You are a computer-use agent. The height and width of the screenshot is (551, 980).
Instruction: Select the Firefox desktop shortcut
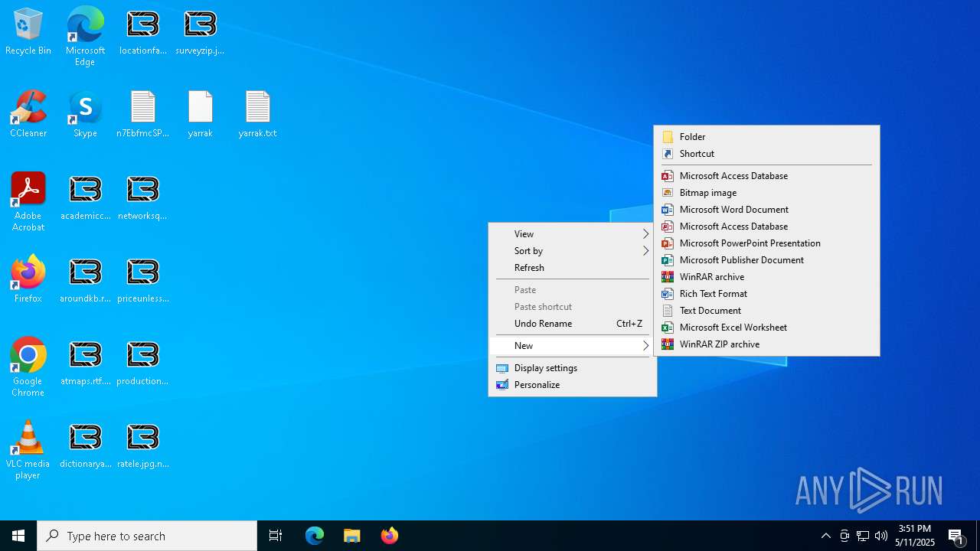(28, 280)
